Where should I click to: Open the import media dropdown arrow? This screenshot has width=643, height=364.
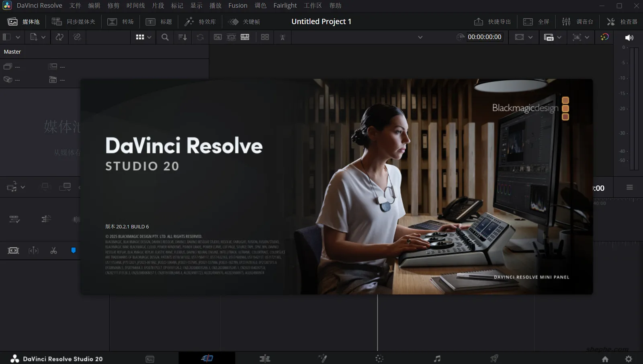[x=43, y=37]
